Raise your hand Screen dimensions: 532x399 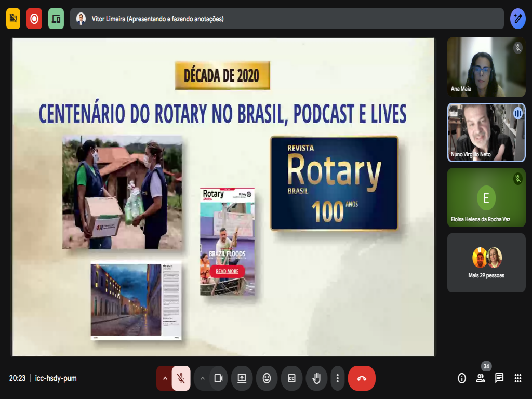point(316,378)
